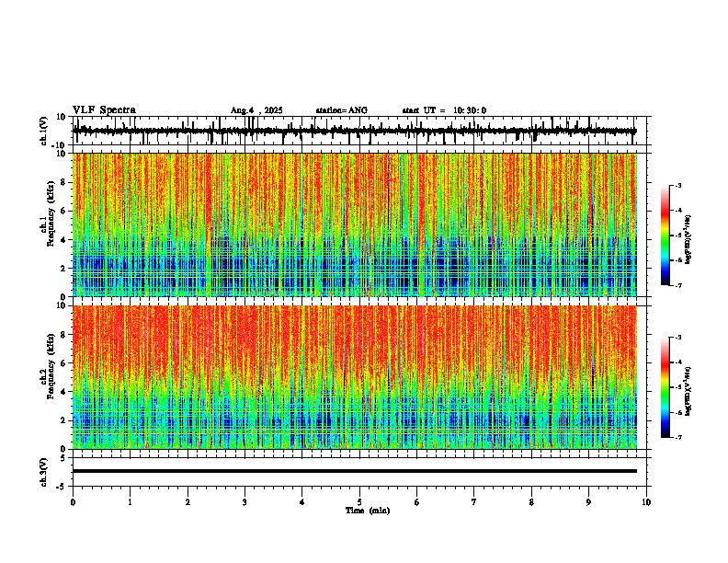
Task: Click the 'station=ANG' label
Action: (x=341, y=110)
